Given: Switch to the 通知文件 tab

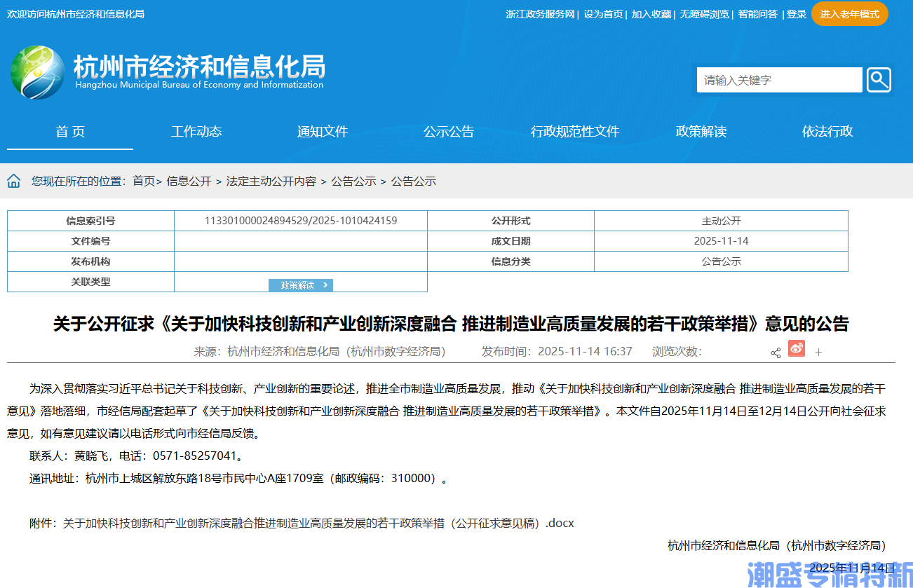Looking at the screenshot, I should (323, 131).
